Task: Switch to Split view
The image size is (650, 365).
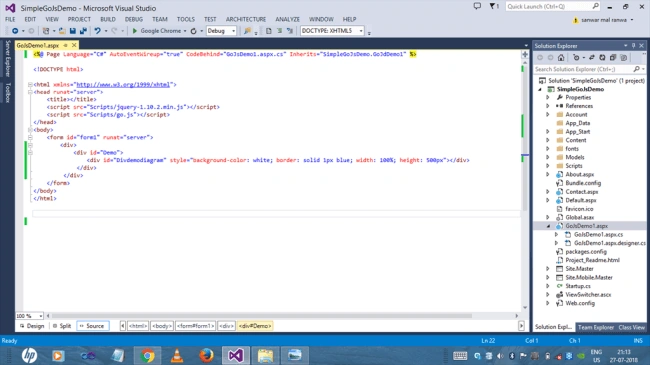Action: coord(62,326)
